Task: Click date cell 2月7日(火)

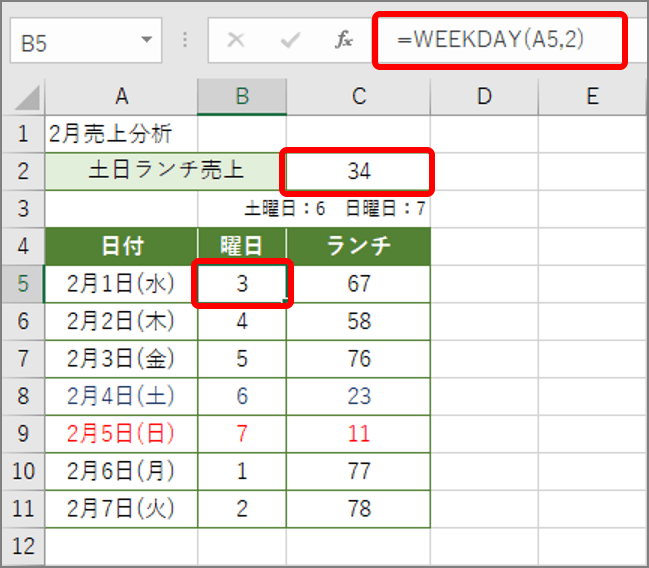Action: (121, 509)
